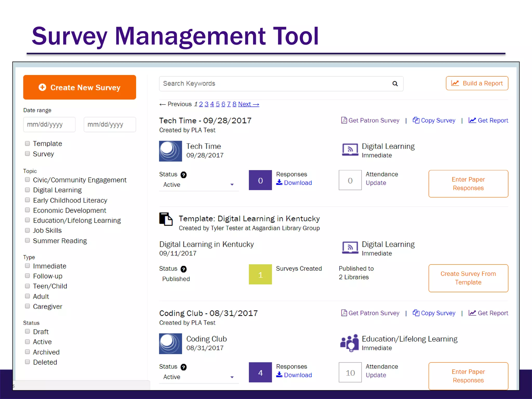
Task: Click the Search Keywords input field
Action: tap(281, 84)
